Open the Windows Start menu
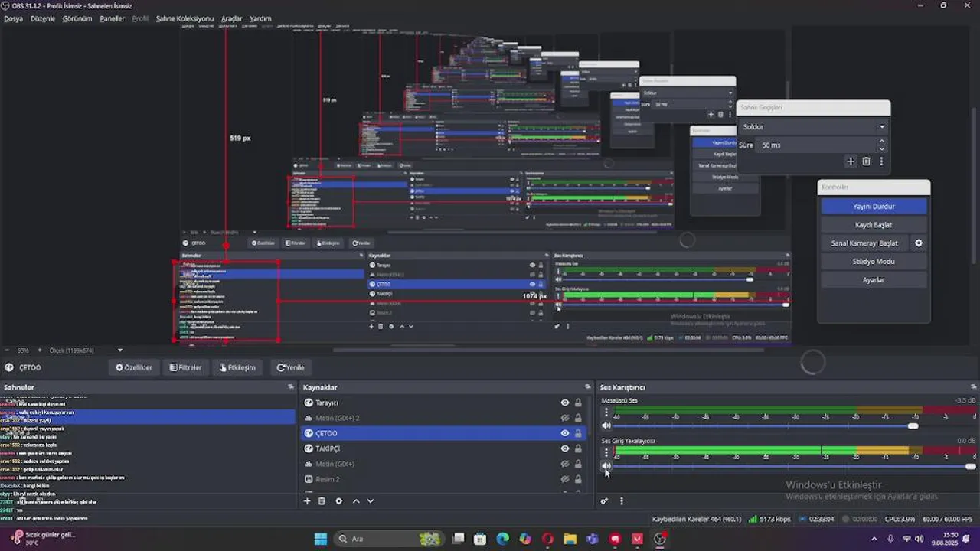 click(321, 539)
